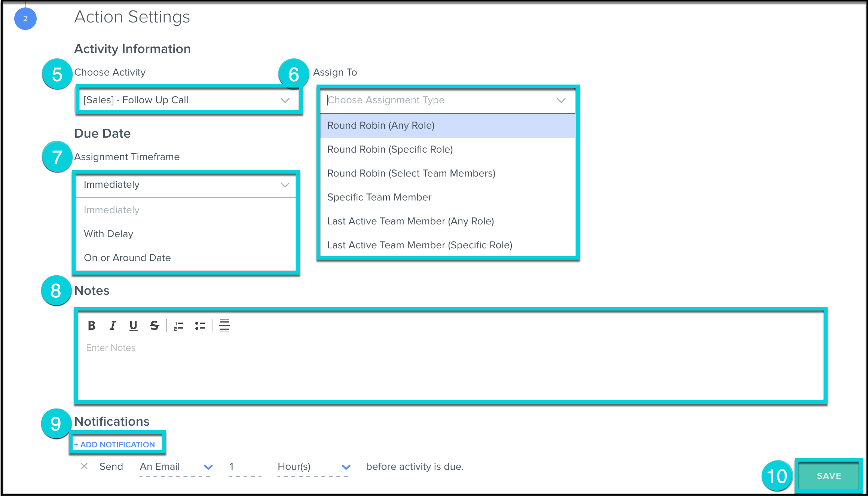Select With Delay timeframe option
This screenshot has height=496, width=868.
pyautogui.click(x=109, y=234)
